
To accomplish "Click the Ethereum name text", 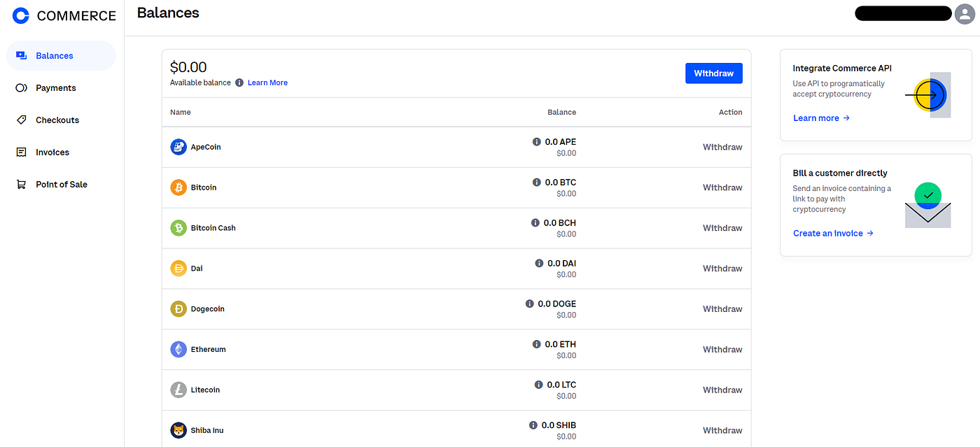I will (x=209, y=350).
